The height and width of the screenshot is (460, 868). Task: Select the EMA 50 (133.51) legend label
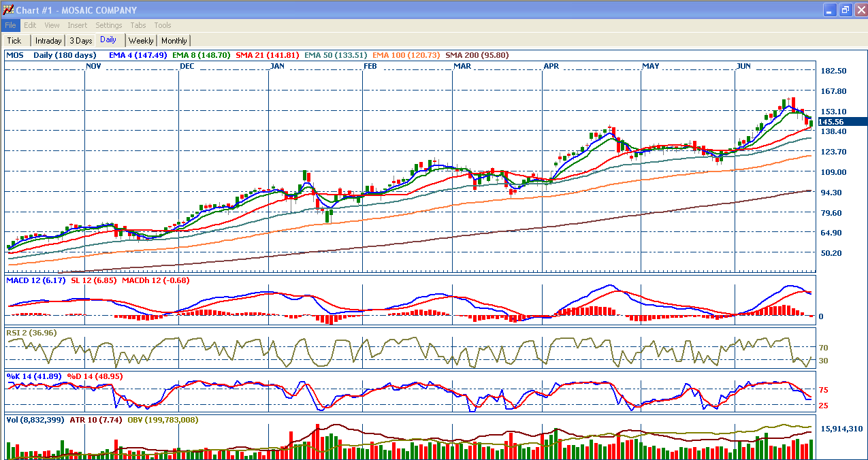click(x=336, y=55)
